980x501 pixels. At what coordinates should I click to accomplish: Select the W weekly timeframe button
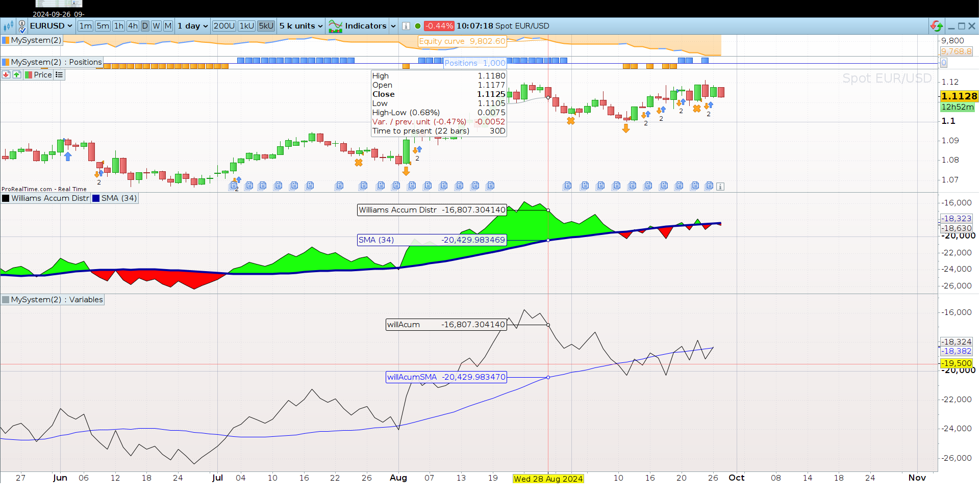click(x=156, y=26)
